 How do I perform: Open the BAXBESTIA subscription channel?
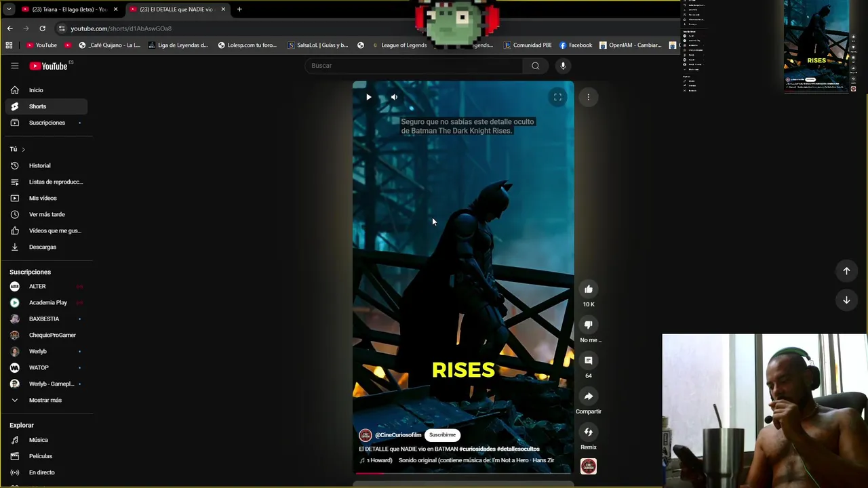(x=47, y=319)
